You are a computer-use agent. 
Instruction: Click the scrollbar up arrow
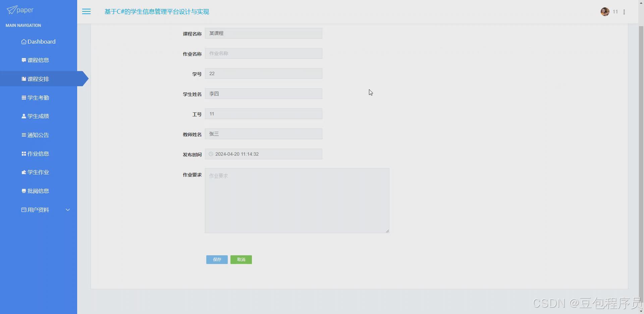click(641, 3)
